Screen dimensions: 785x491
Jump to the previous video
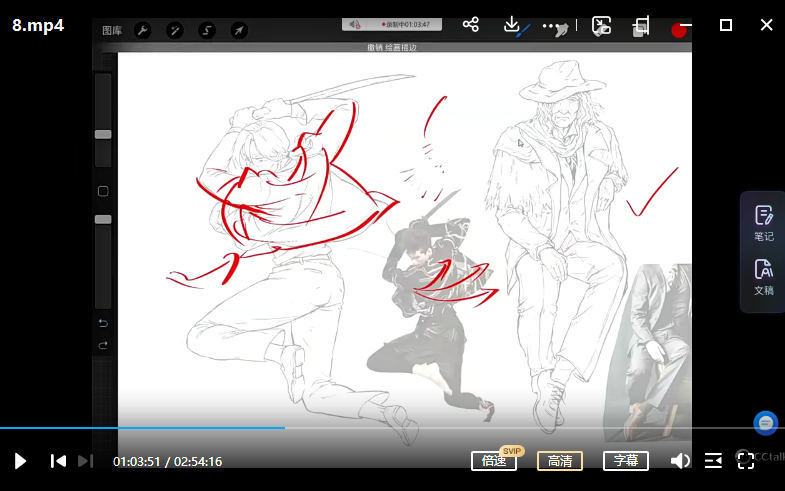point(58,461)
